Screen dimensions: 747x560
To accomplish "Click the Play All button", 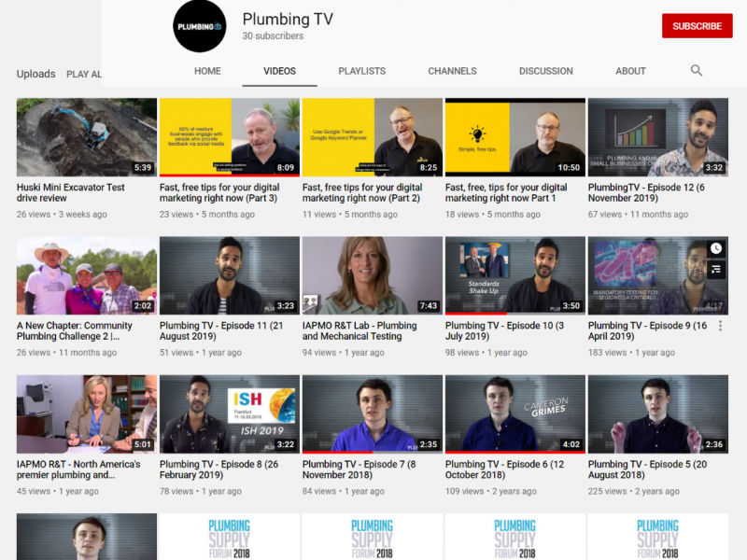I will [x=84, y=75].
